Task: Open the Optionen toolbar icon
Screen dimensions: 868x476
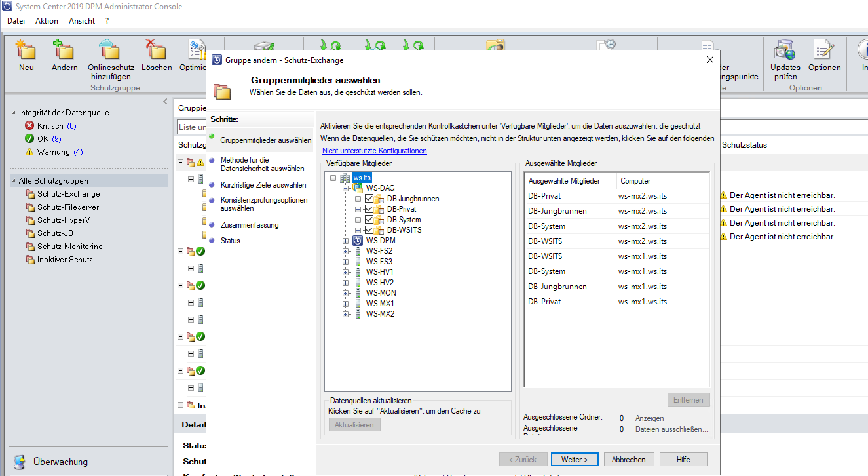Action: click(x=823, y=49)
